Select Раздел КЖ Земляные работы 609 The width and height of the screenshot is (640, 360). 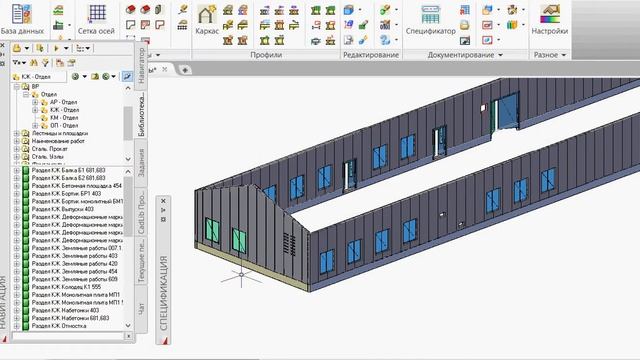click(74, 279)
